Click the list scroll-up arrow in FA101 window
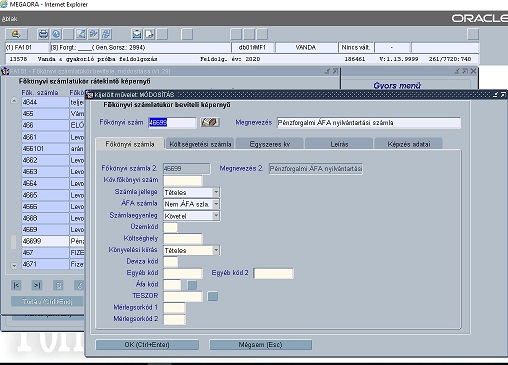 pyautogui.click(x=14, y=100)
